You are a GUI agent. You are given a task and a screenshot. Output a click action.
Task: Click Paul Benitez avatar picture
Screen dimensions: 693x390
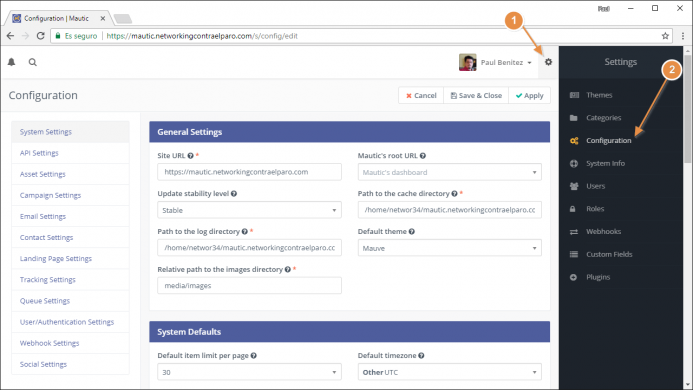pyautogui.click(x=468, y=62)
